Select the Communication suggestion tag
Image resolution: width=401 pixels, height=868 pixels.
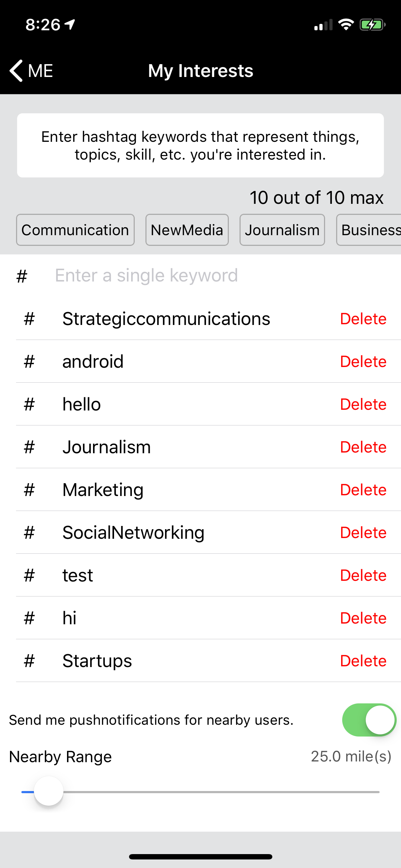pyautogui.click(x=75, y=230)
